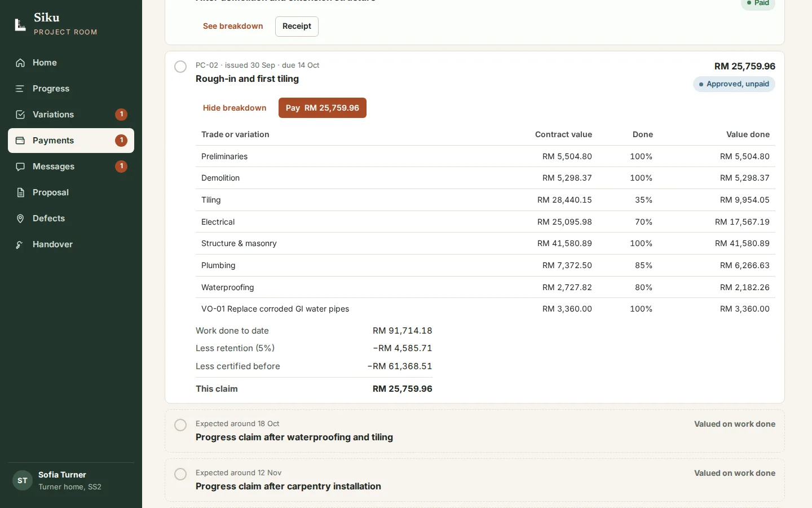The width and height of the screenshot is (812, 508).
Task: Open Home via its house icon
Action: coord(20,63)
